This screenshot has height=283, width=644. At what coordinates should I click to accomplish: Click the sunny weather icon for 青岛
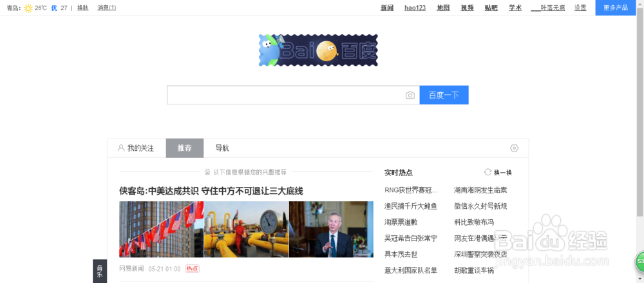pos(28,8)
